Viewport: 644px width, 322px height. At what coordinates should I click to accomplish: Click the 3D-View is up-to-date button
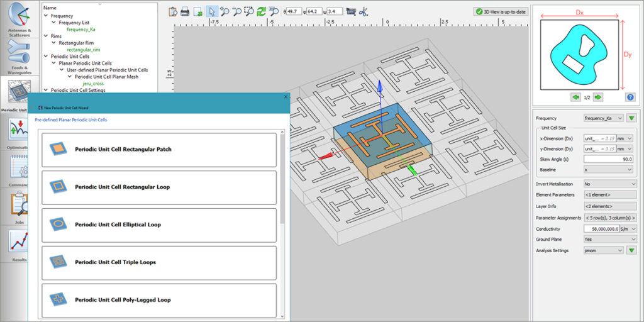pyautogui.click(x=501, y=11)
